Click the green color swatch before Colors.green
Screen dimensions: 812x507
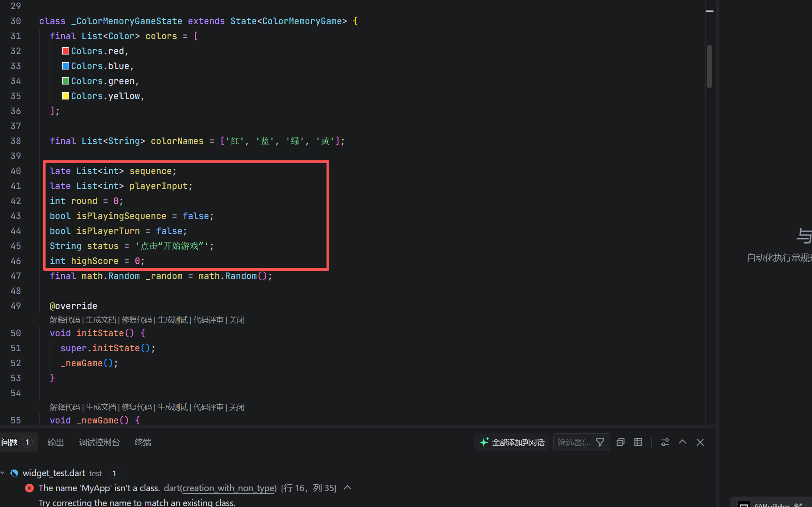point(65,81)
